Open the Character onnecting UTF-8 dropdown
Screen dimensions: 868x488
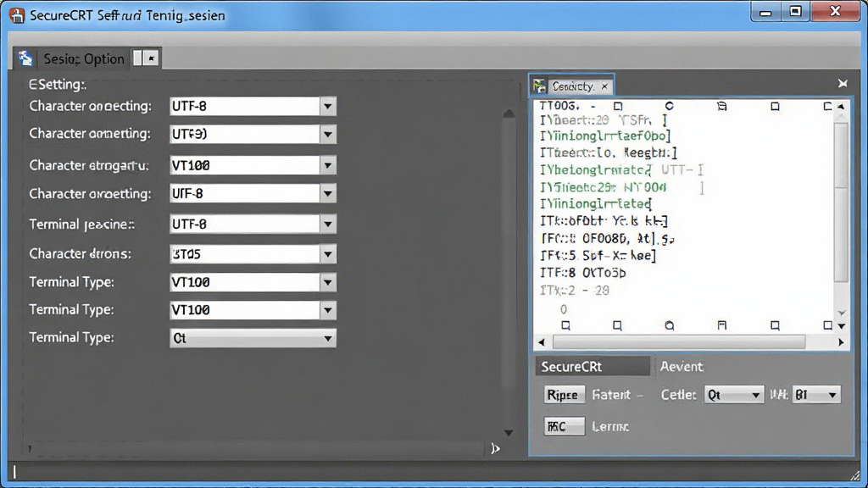tap(328, 106)
